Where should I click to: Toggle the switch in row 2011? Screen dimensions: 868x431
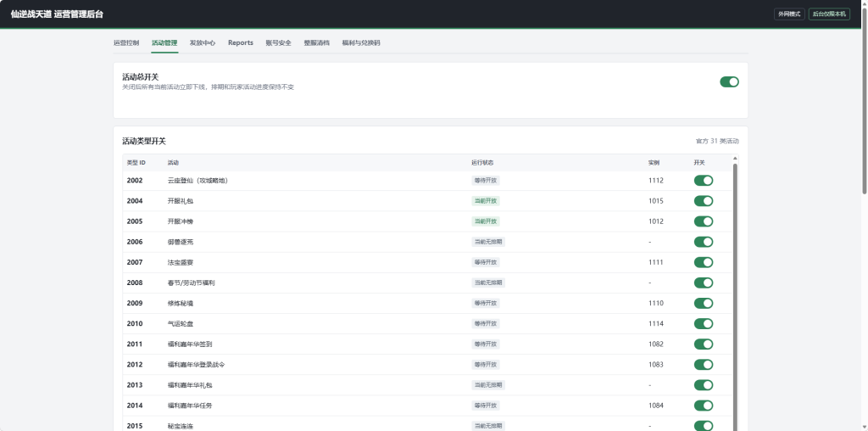[x=704, y=344]
